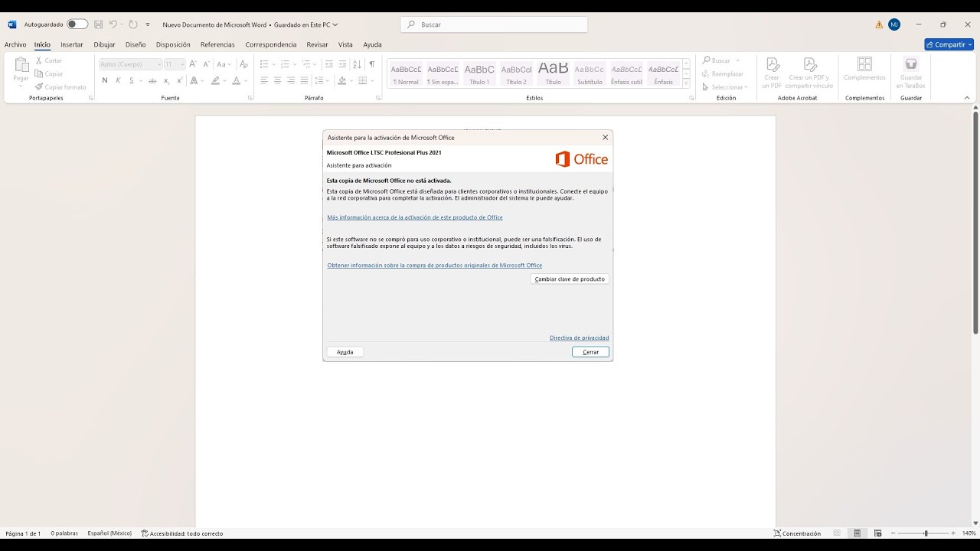Image resolution: width=980 pixels, height=551 pixels.
Task: Click the zoom slider handle
Action: point(926,533)
